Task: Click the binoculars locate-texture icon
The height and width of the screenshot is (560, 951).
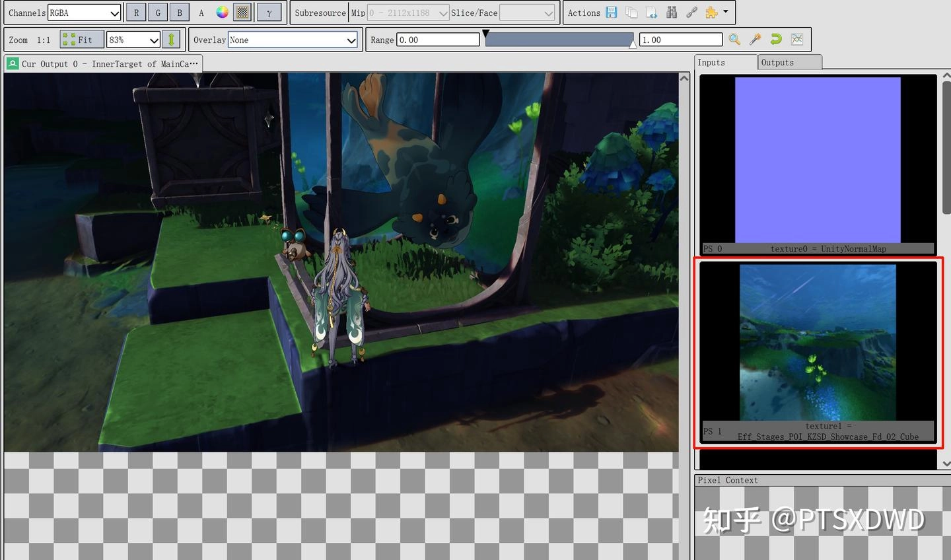Action: pyautogui.click(x=672, y=13)
